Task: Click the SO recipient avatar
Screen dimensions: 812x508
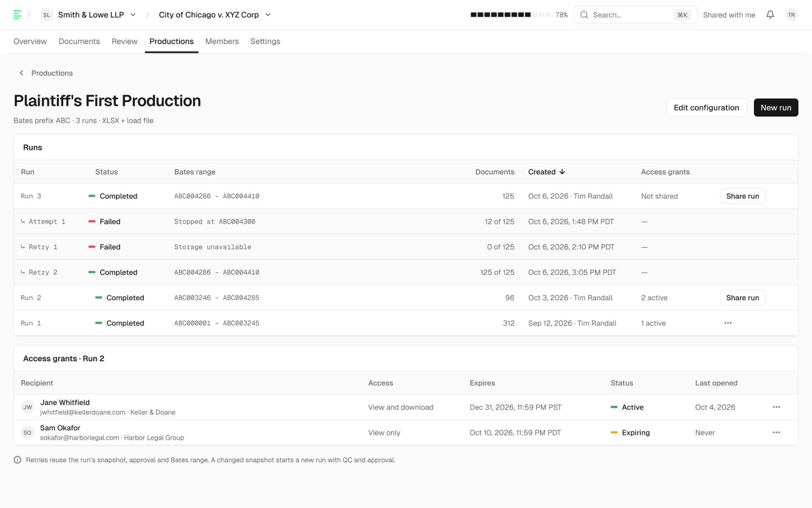Action: click(27, 432)
